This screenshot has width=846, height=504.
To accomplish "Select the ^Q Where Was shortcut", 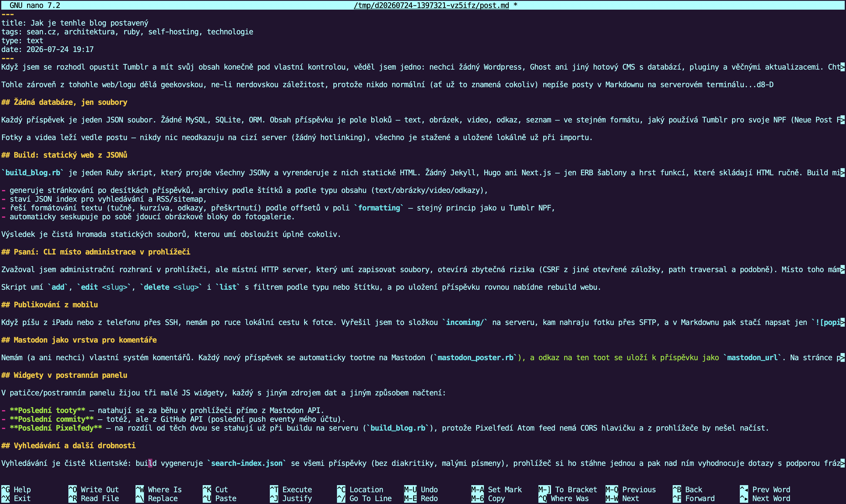I will pyautogui.click(x=564, y=498).
